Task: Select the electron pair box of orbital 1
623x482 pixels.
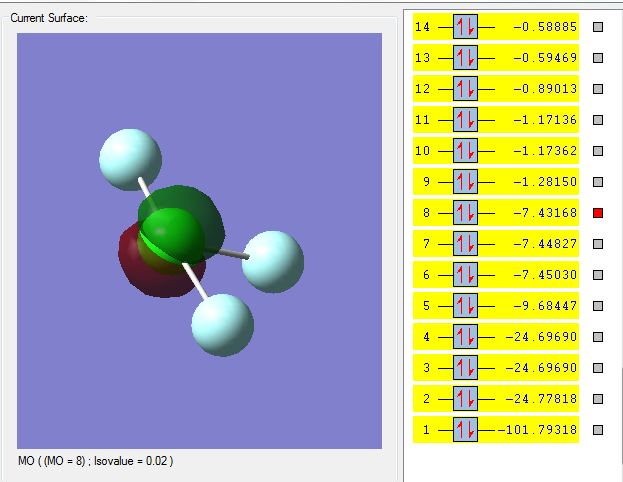Action: (x=466, y=431)
